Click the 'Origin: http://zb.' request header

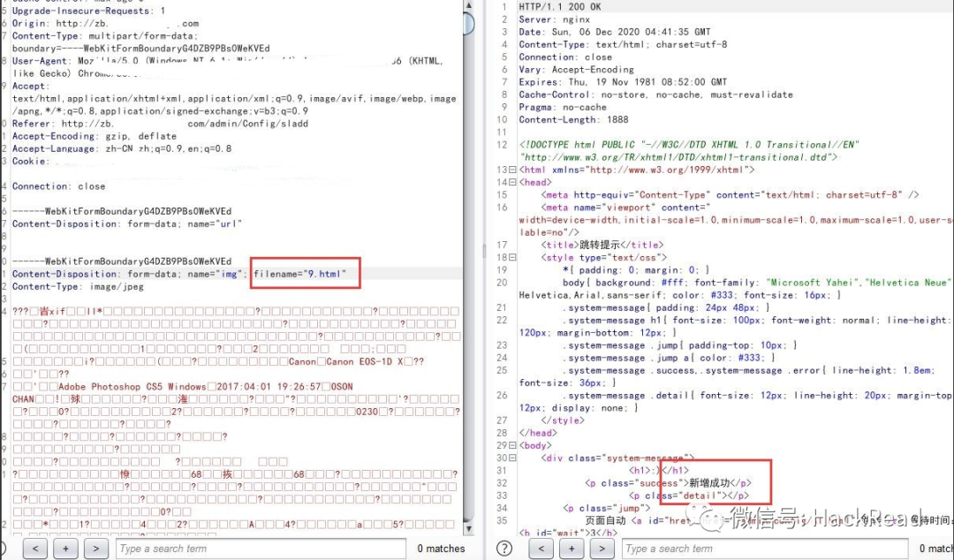105,23
